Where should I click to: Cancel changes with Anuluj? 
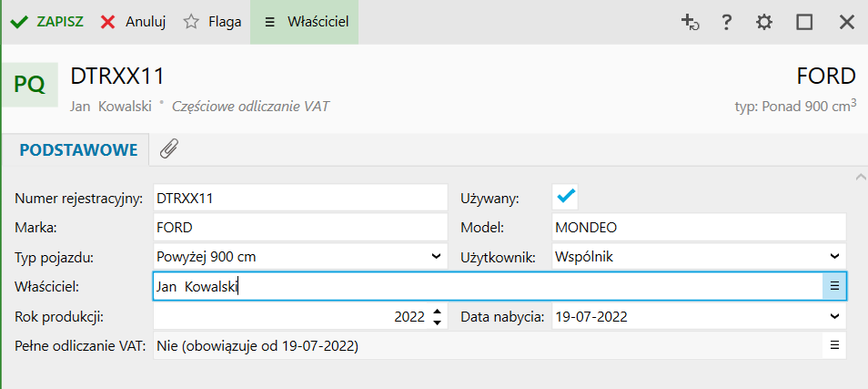133,22
